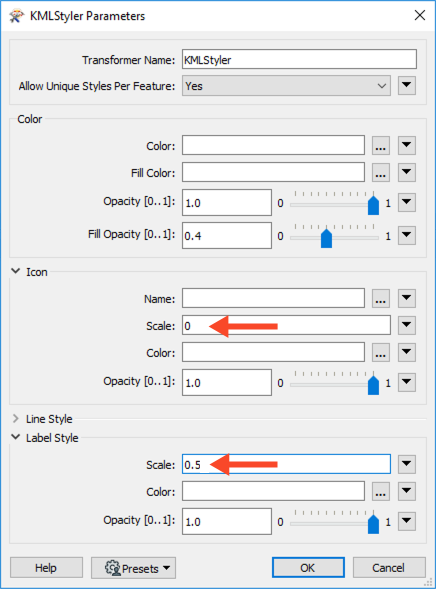
Task: Open ellipsis button beside Fill Color field
Action: (x=380, y=172)
